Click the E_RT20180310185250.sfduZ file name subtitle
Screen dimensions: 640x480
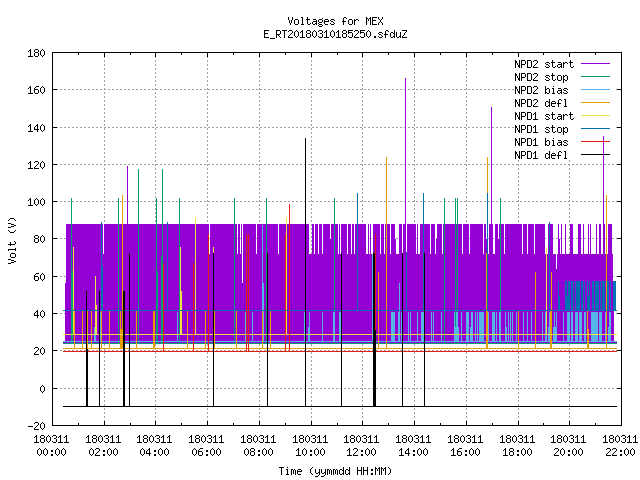(335, 34)
